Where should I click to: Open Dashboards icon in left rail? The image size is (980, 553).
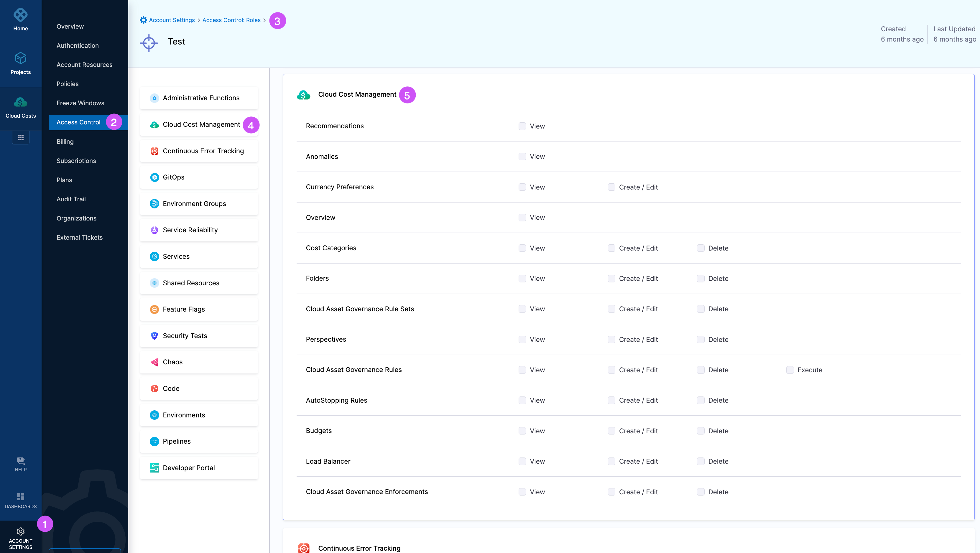click(x=21, y=497)
